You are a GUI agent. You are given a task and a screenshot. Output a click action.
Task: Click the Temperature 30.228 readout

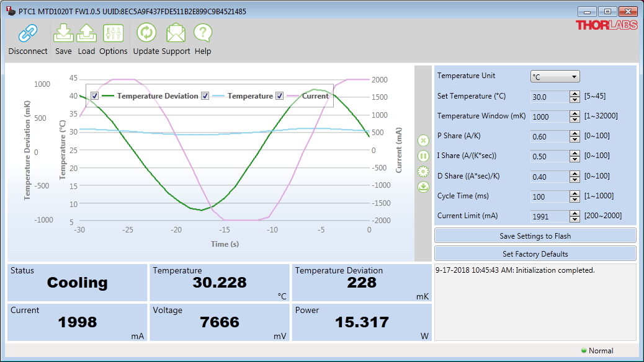pos(220,283)
